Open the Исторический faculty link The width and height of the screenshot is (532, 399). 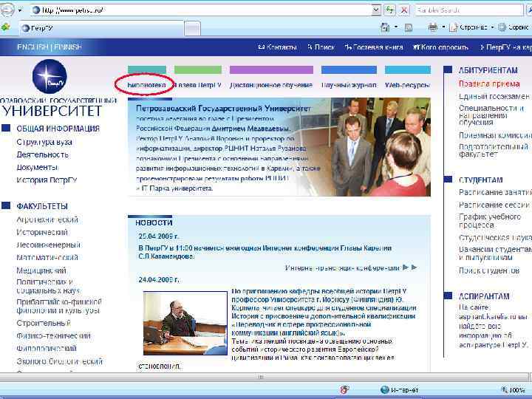(x=42, y=232)
